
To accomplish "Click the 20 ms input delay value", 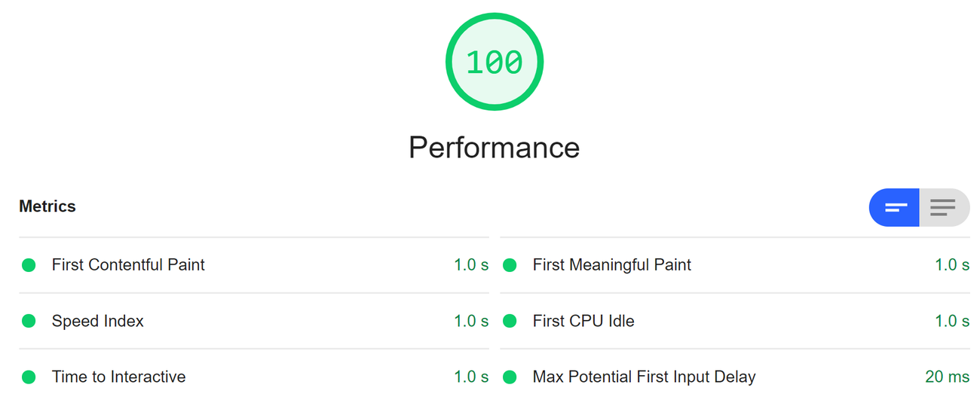I will (947, 377).
